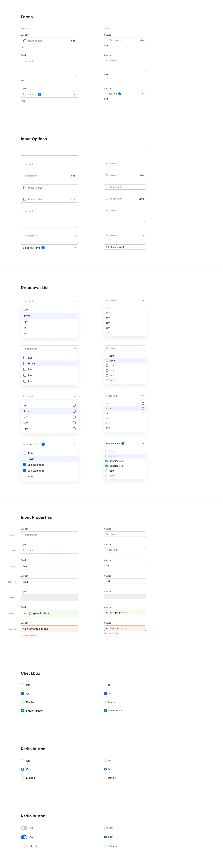Click the medium Hover-state input in Input Properties
This screenshot has width=223, height=868.
pos(49,551)
